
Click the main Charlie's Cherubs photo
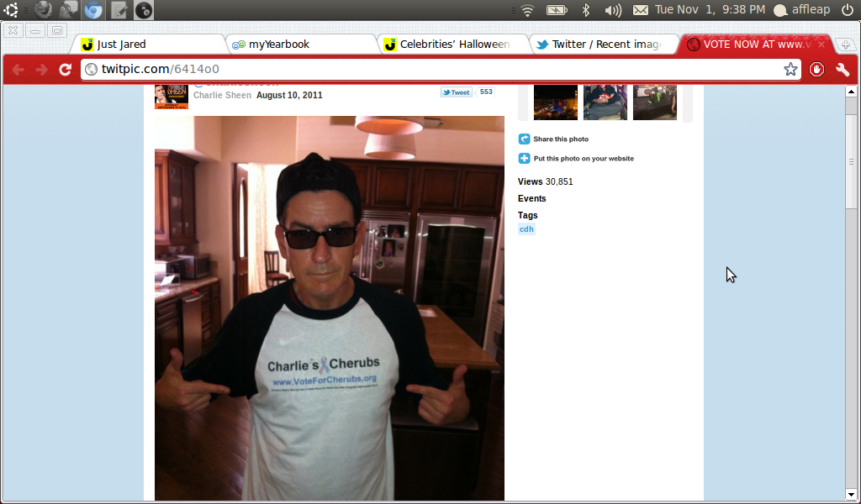tap(330, 308)
